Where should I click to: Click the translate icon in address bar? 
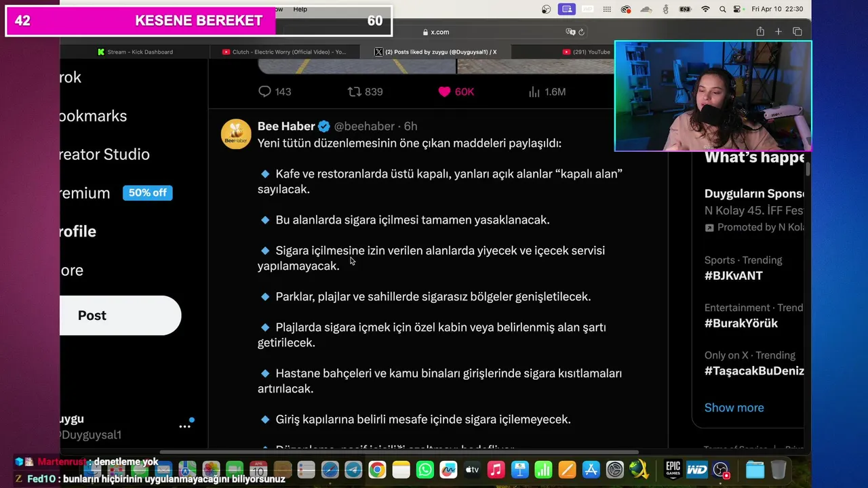[x=570, y=32]
